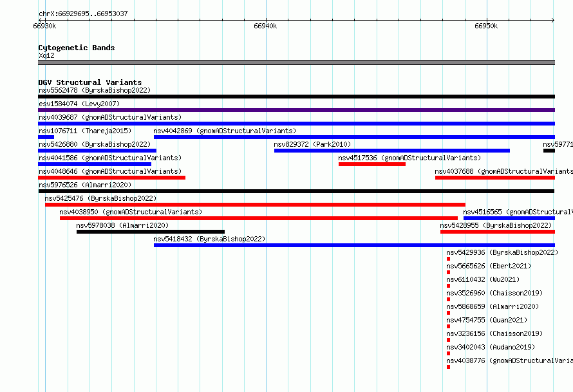The width and height of the screenshot is (573, 392).
Task: Open the nsv5425476 (ByrskaBishop2022) label
Action: point(100,198)
